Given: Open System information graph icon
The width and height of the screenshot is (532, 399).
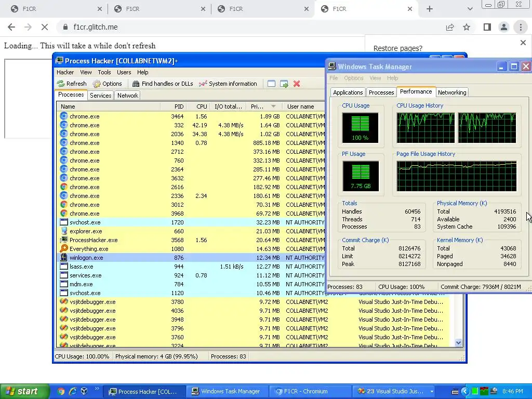Looking at the screenshot, I should coord(203,84).
